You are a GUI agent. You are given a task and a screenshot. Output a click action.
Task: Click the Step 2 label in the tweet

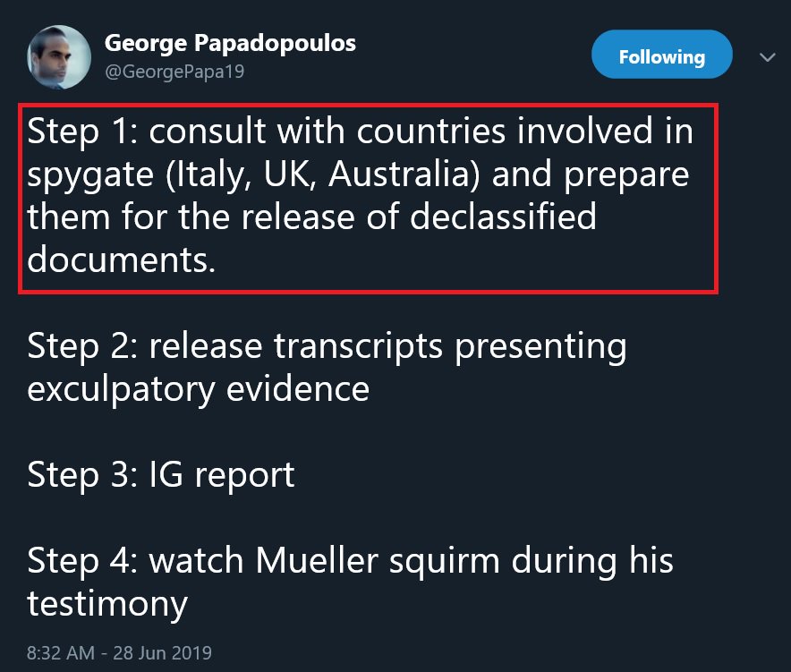tap(80, 347)
